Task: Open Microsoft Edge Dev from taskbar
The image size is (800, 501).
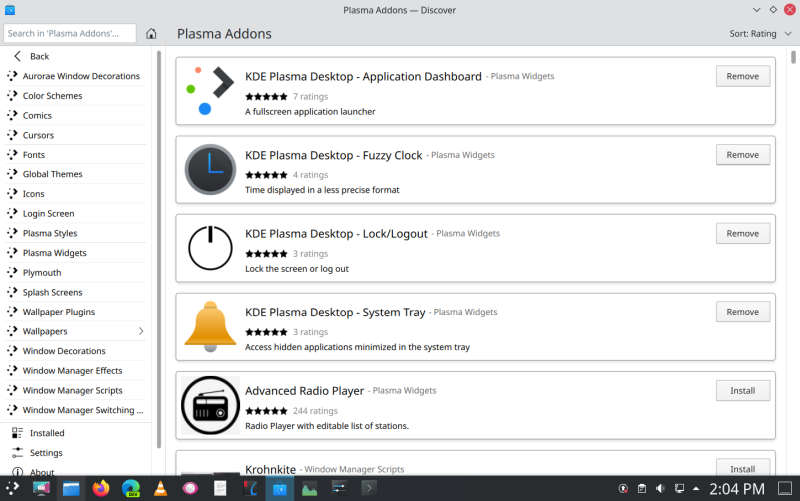Action: (x=131, y=488)
